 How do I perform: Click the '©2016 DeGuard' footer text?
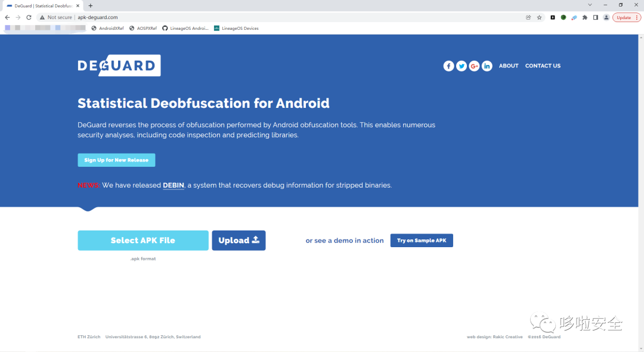point(544,337)
